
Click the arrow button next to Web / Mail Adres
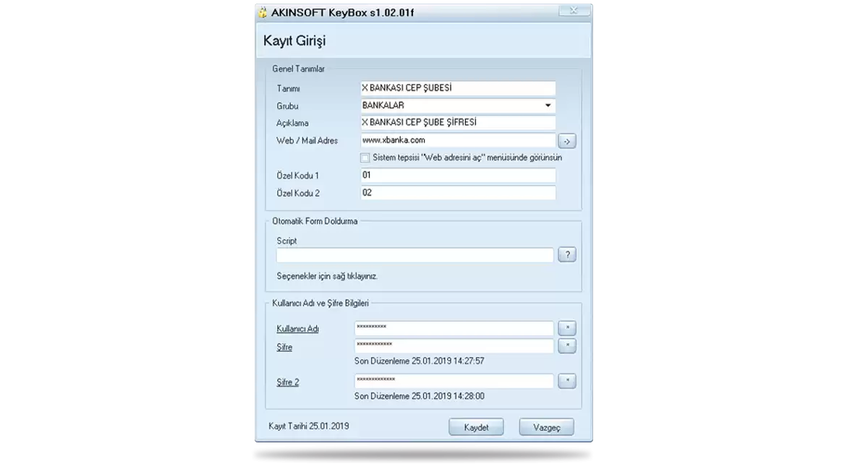tap(567, 141)
